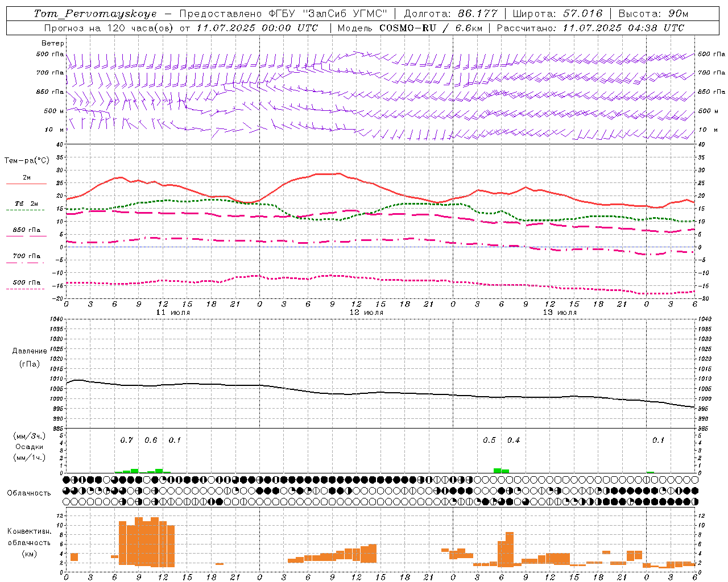
Task: Click the '12 июля' date label
Action: [366, 313]
